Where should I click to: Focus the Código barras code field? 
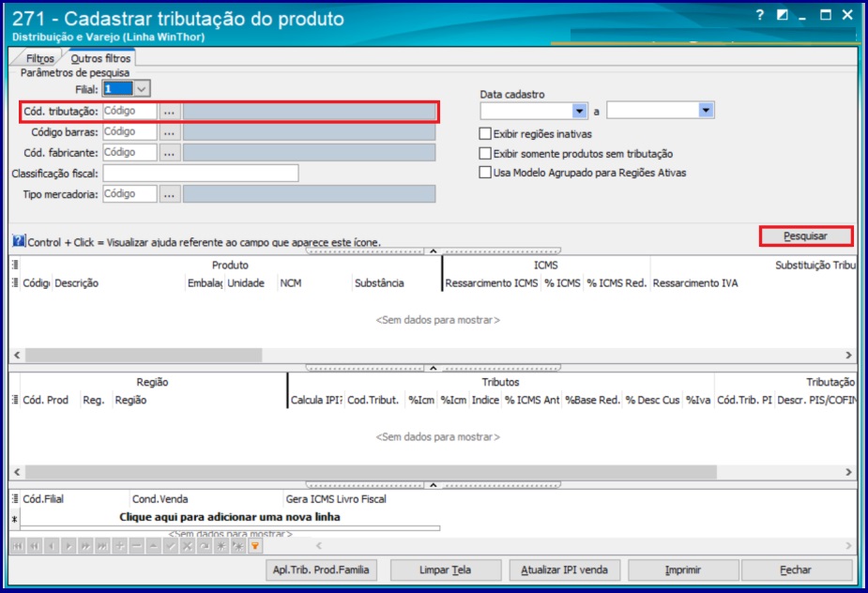pyautogui.click(x=130, y=131)
